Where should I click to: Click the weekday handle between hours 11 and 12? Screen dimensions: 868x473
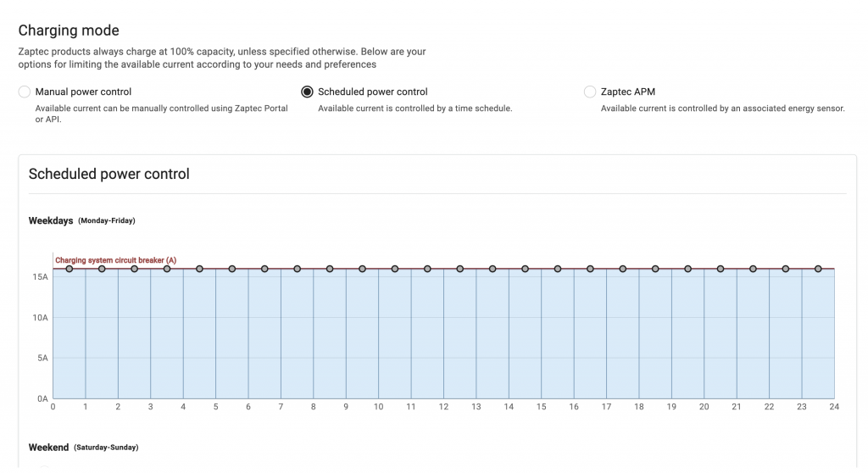427,269
